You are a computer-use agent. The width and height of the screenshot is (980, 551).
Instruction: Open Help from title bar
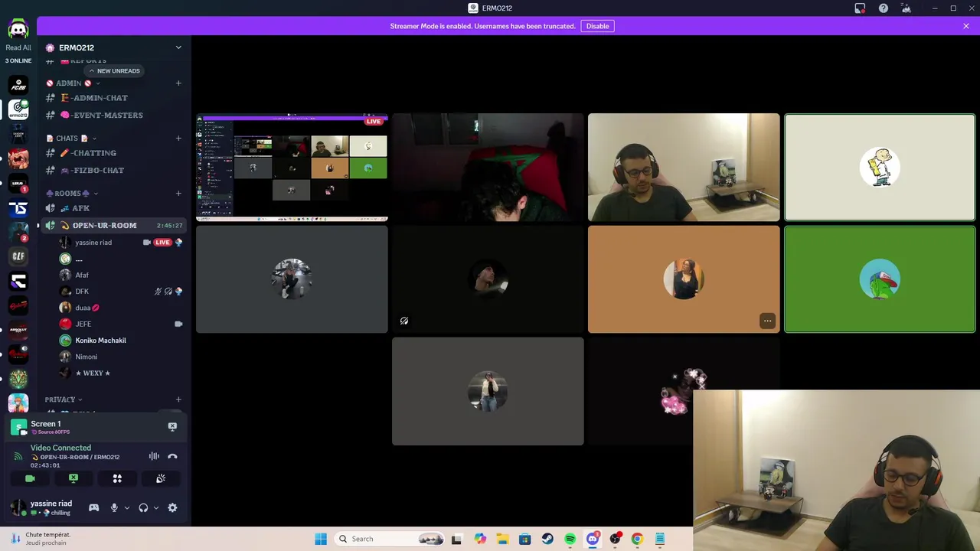884,8
